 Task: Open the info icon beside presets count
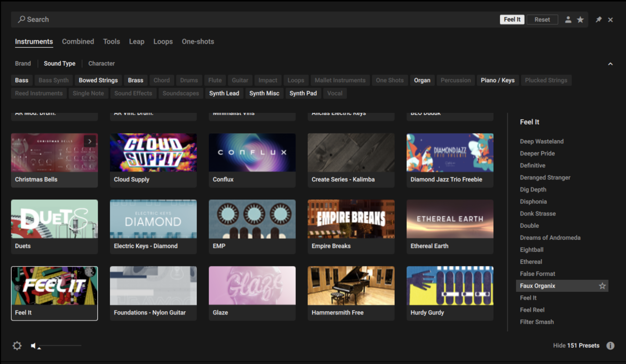[x=610, y=345]
